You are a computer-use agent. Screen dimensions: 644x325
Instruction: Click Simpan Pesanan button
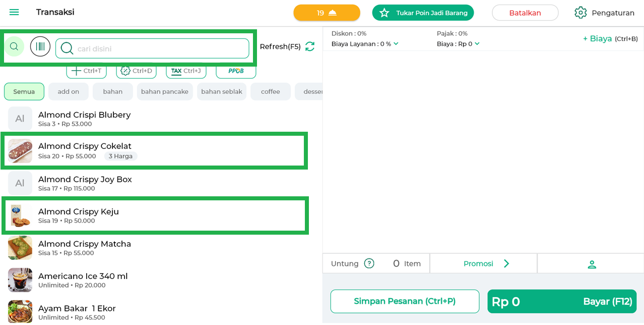tap(405, 301)
